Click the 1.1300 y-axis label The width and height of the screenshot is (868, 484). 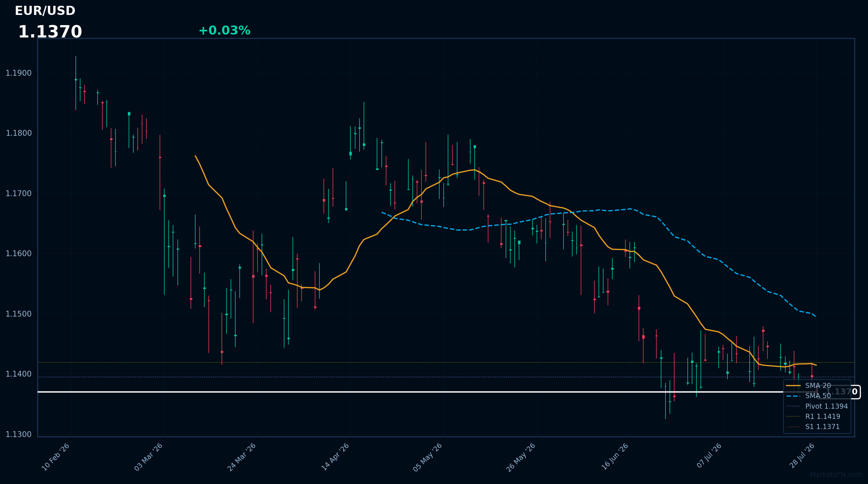19,435
